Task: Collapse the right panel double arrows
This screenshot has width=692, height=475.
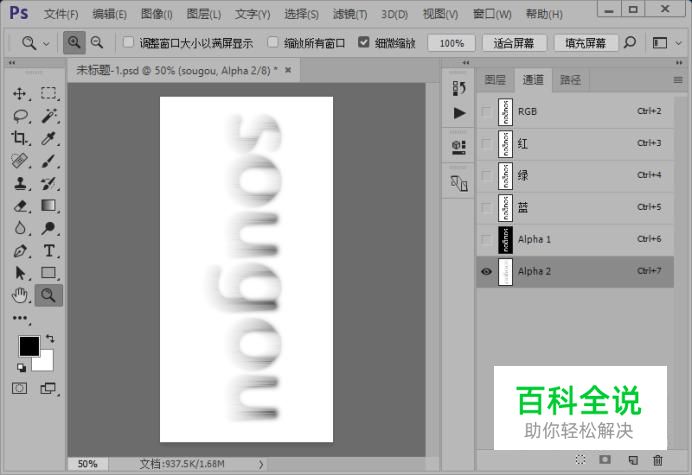Action: tap(679, 63)
